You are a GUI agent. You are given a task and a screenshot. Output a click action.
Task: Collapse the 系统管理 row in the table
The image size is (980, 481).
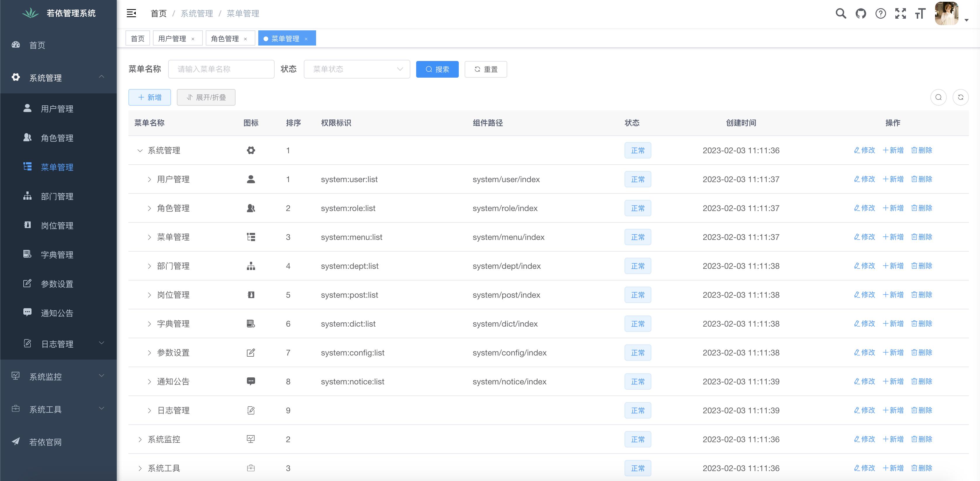[x=140, y=150]
